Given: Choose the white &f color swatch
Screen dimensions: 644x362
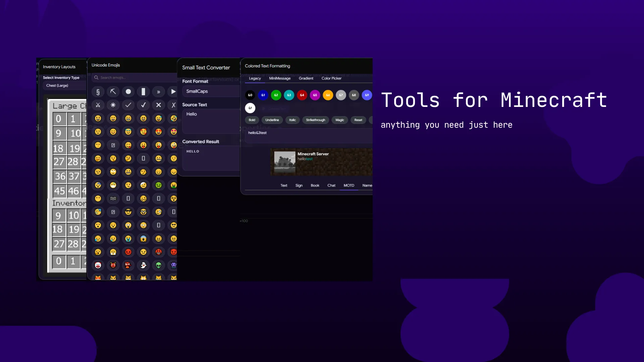Looking at the screenshot, I should tap(250, 108).
